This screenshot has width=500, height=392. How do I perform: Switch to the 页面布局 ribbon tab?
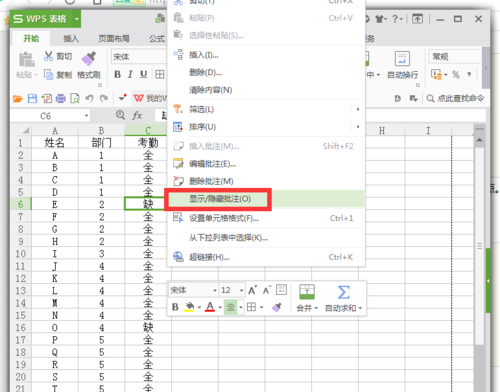point(114,39)
